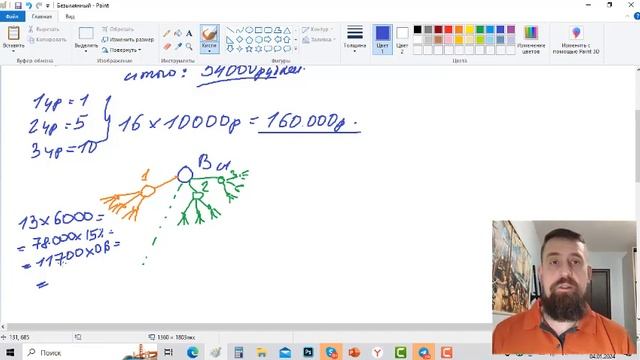Click the Select (Выделить) rectangle tool
This screenshot has width=640, height=360.
tap(86, 33)
